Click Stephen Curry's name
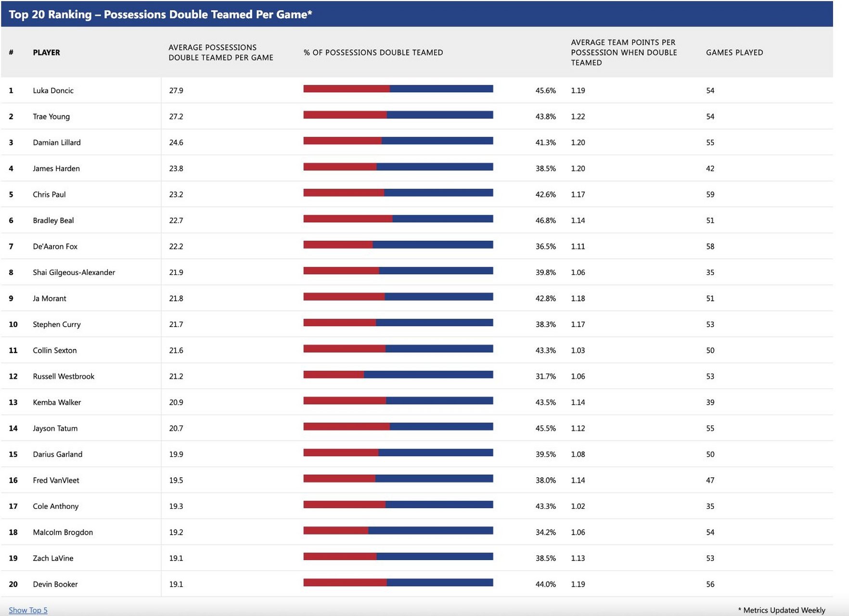849x616 pixels. click(x=57, y=324)
